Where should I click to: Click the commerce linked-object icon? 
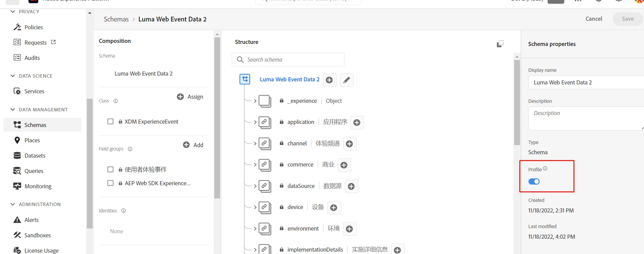pos(265,165)
